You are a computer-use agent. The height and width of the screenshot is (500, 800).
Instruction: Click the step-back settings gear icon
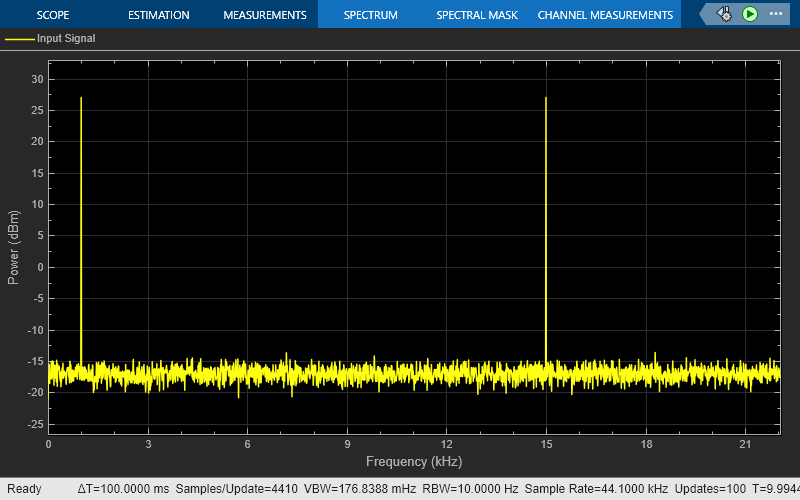tap(724, 14)
